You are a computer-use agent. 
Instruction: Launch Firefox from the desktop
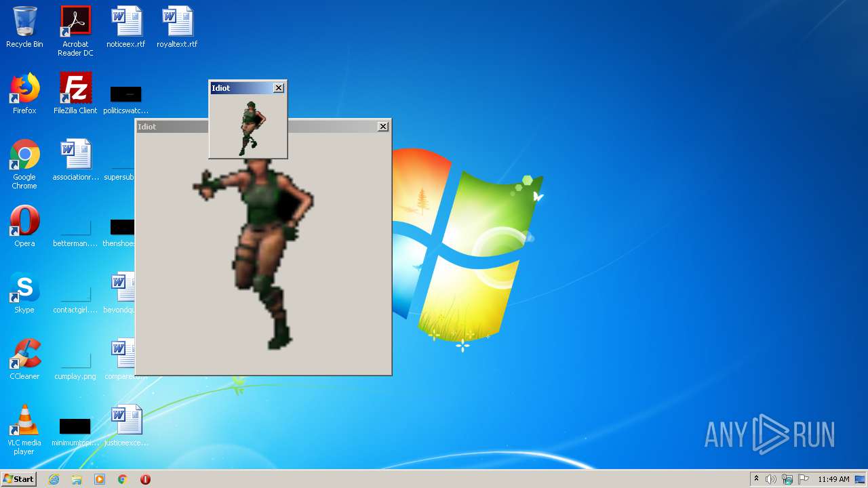click(24, 94)
